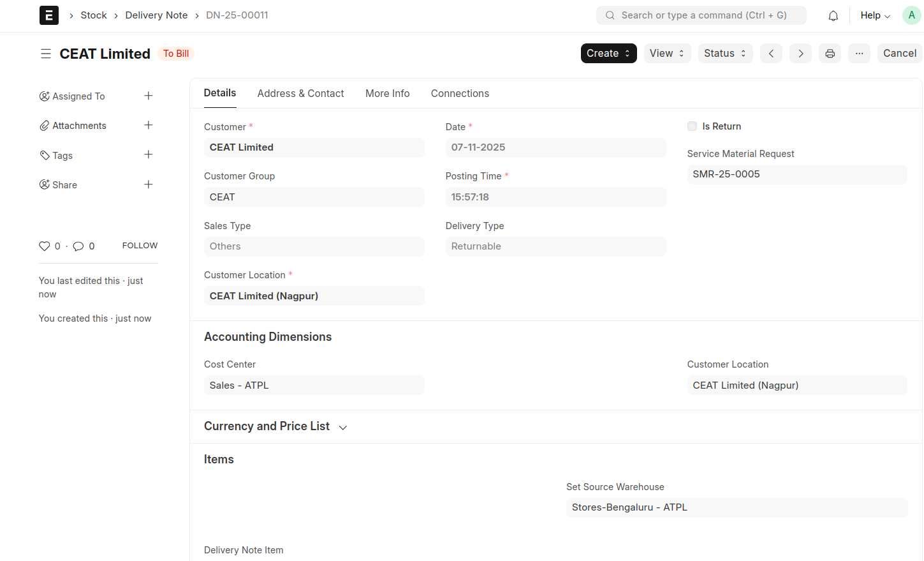Switch to the Connections tab
Image resolution: width=924 pixels, height=561 pixels.
tap(460, 93)
